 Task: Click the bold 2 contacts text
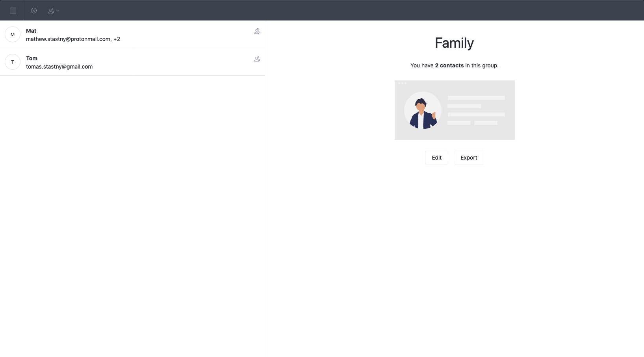[x=449, y=65]
